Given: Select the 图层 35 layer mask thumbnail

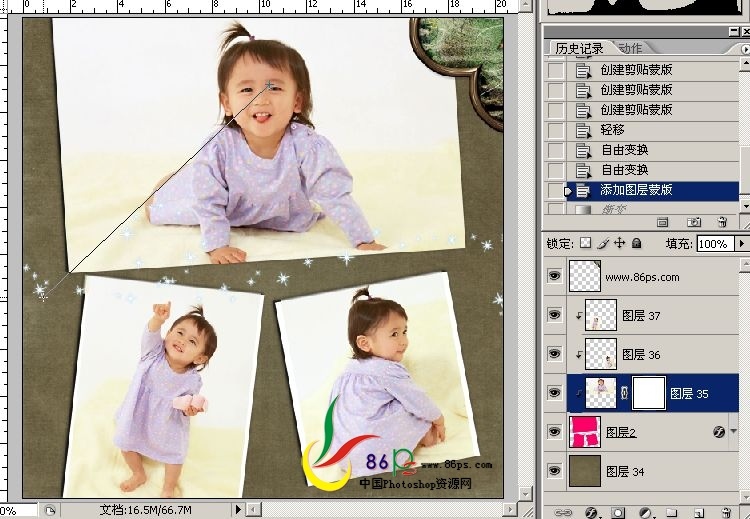Looking at the screenshot, I should (x=649, y=393).
